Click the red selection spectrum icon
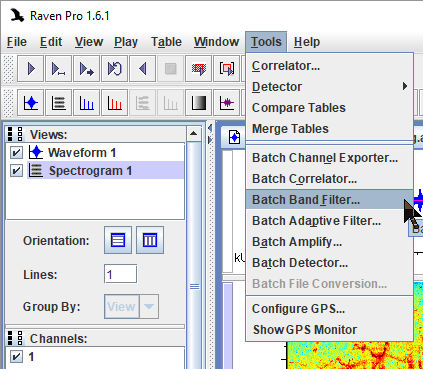This screenshot has width=423, height=369. pos(114,103)
